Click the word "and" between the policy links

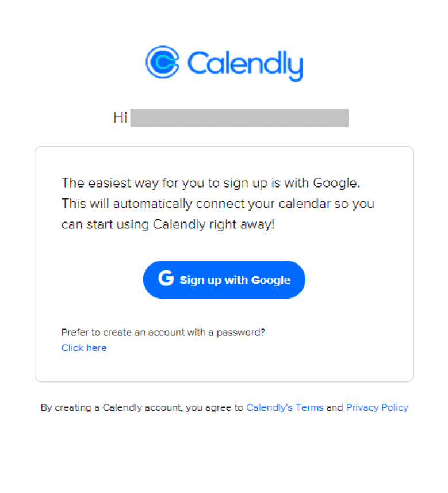coord(335,407)
